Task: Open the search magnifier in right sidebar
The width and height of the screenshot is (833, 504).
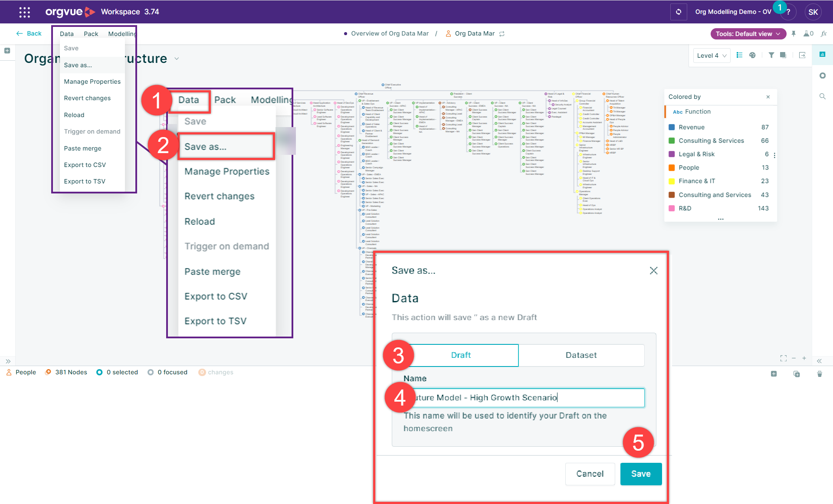Action: [x=822, y=96]
